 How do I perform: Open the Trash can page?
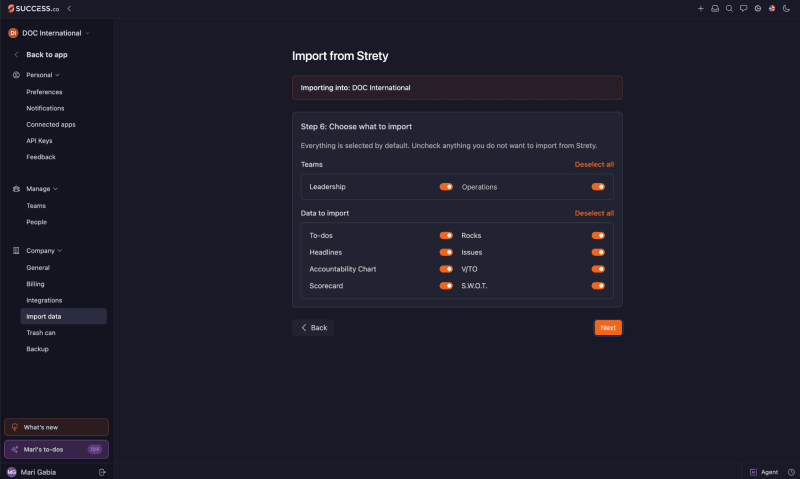click(41, 333)
